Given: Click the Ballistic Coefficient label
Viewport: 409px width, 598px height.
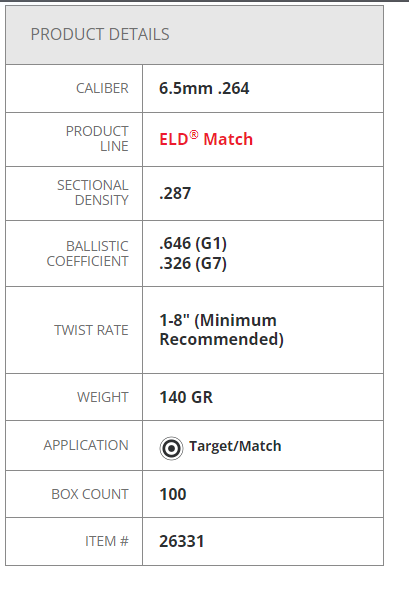Looking at the screenshot, I should (x=87, y=254).
